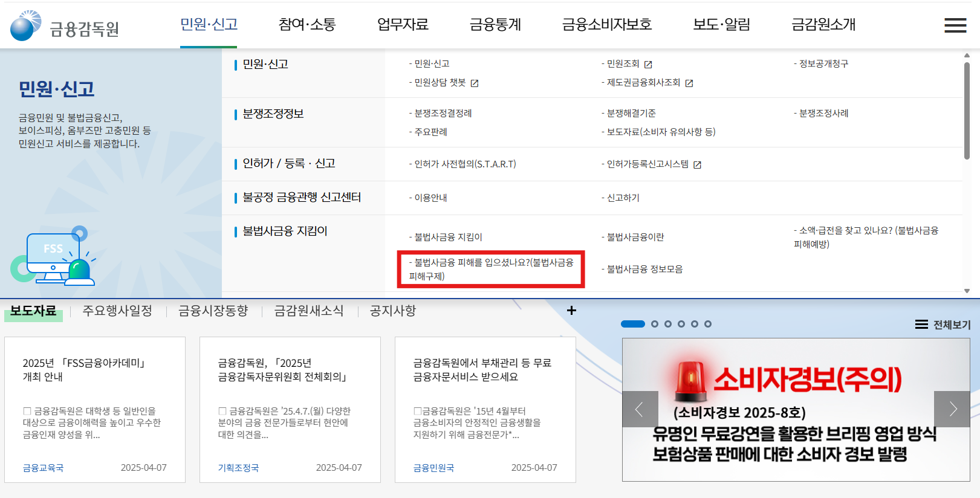Switch to the 보도자료 tab
This screenshot has width=980, height=498.
tap(33, 311)
